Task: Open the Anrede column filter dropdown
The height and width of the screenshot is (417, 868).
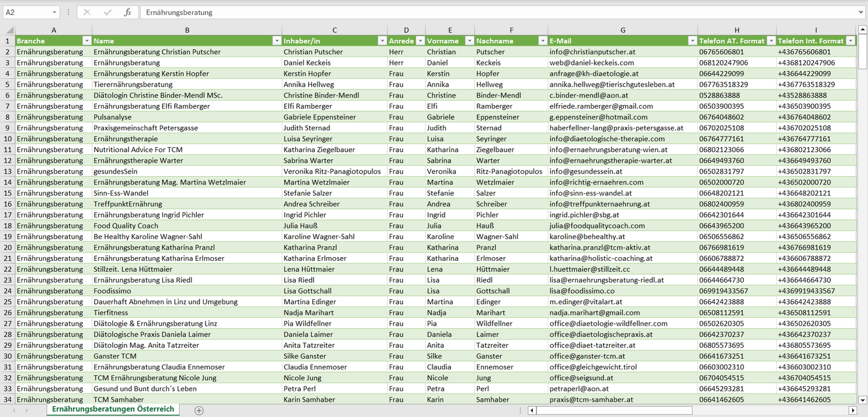Action: [x=420, y=41]
